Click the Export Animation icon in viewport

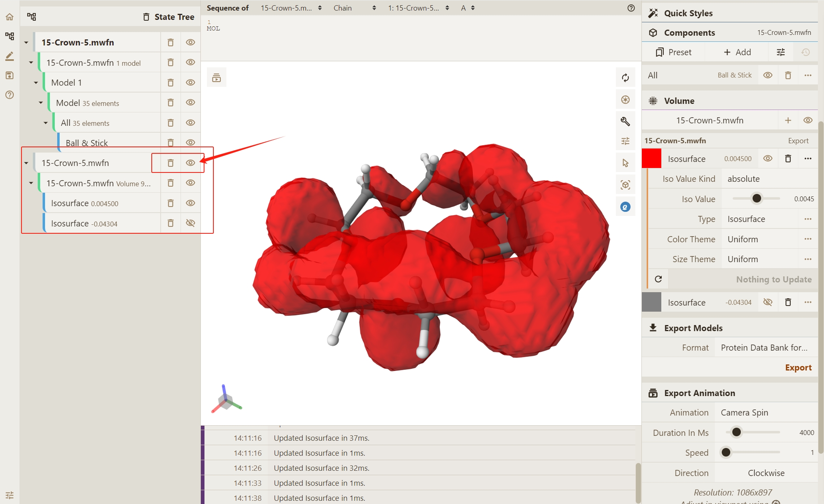click(x=216, y=78)
